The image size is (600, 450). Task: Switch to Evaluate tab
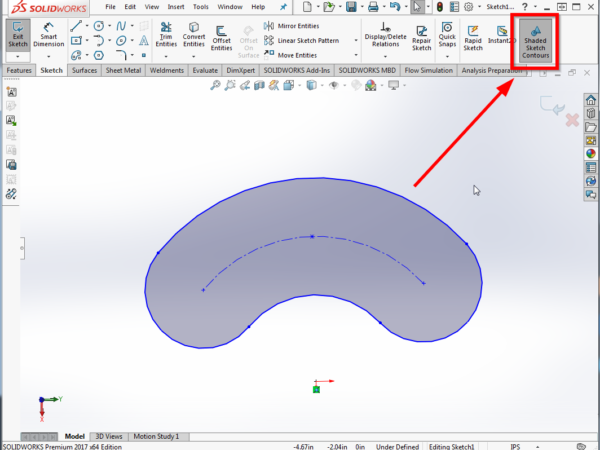coord(205,70)
